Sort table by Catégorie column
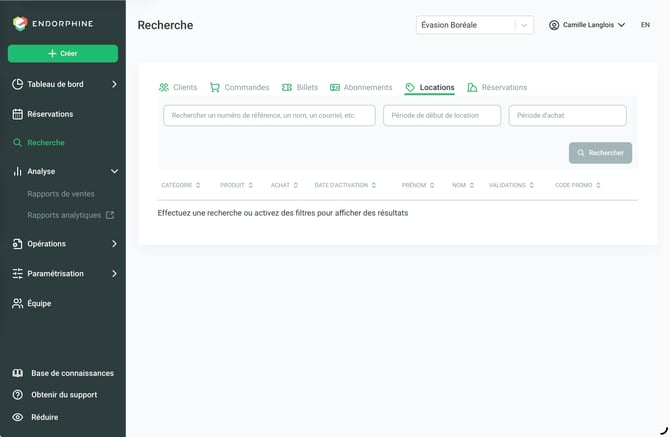The height and width of the screenshot is (437, 670). [x=180, y=185]
